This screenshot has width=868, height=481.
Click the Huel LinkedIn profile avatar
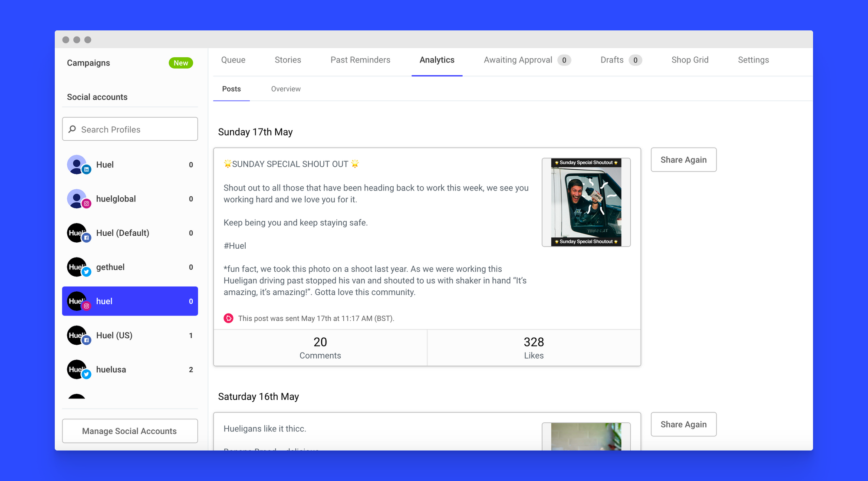pyautogui.click(x=77, y=165)
